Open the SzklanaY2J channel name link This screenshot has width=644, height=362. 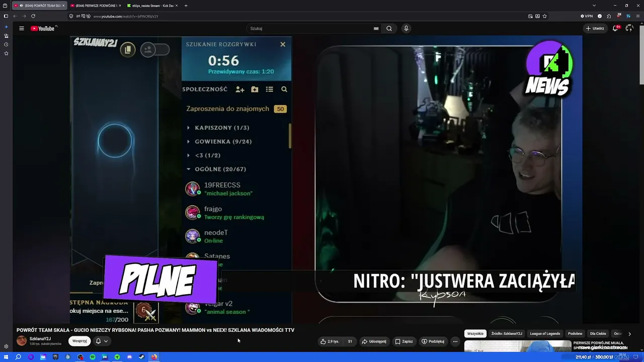click(40, 339)
